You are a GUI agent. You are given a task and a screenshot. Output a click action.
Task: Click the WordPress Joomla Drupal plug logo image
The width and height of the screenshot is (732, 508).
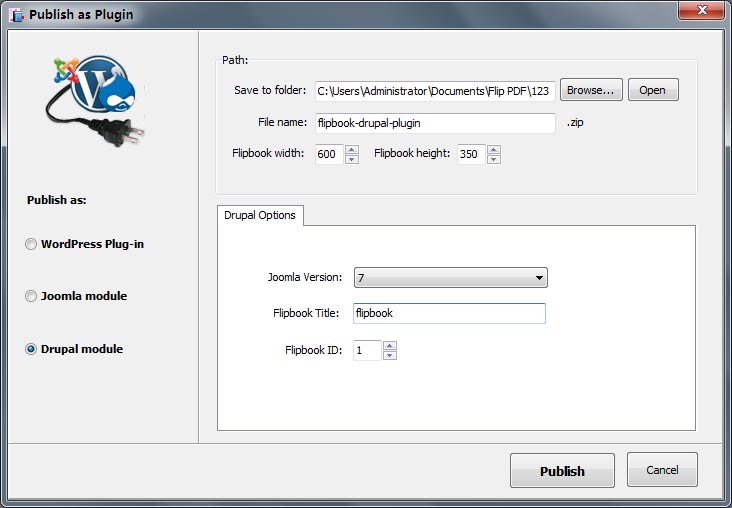coord(96,100)
